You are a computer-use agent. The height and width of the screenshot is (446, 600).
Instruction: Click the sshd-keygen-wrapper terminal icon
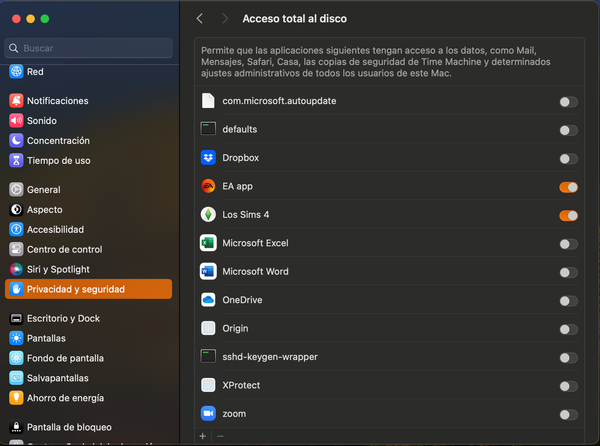(208, 356)
